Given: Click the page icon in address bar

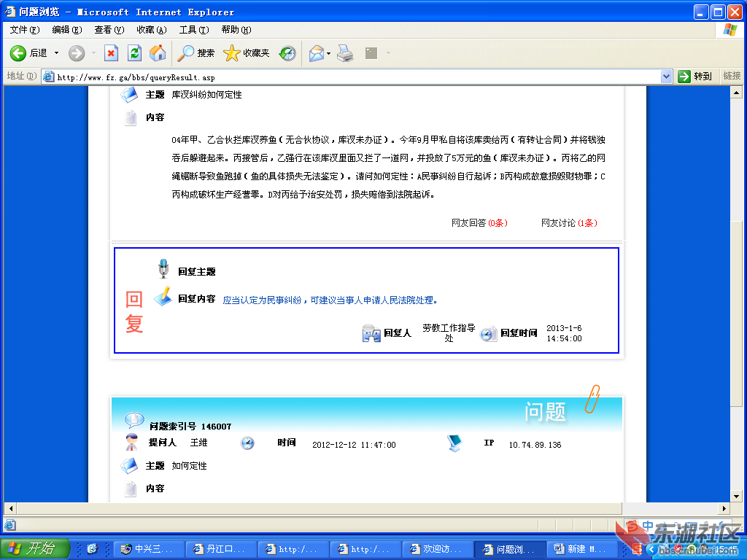Looking at the screenshot, I should point(48,77).
